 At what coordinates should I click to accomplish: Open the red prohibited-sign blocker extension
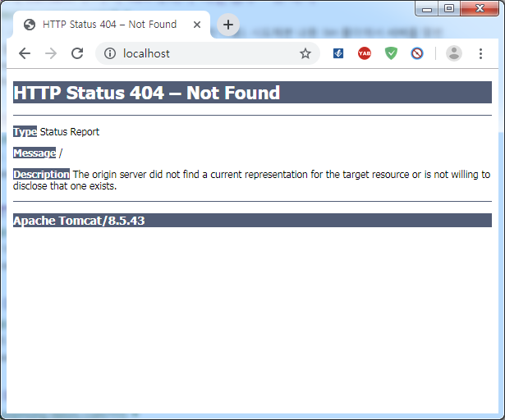click(417, 53)
